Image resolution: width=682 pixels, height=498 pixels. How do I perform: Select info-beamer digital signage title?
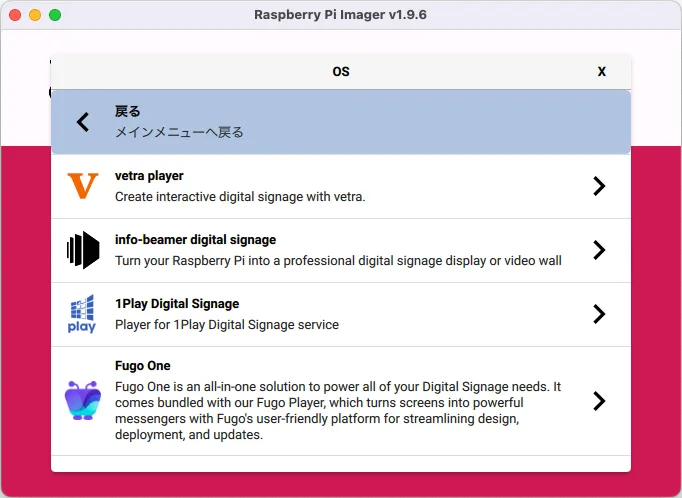pos(195,240)
